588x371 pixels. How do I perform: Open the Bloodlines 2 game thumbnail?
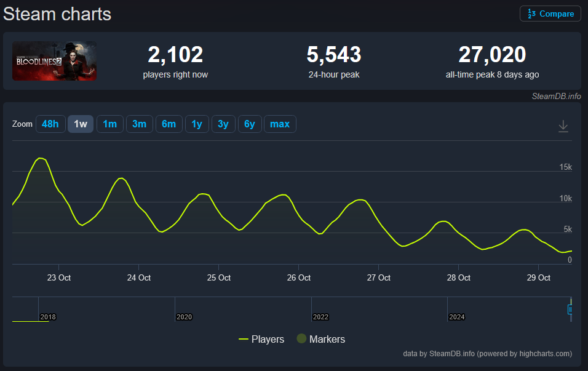click(x=54, y=61)
